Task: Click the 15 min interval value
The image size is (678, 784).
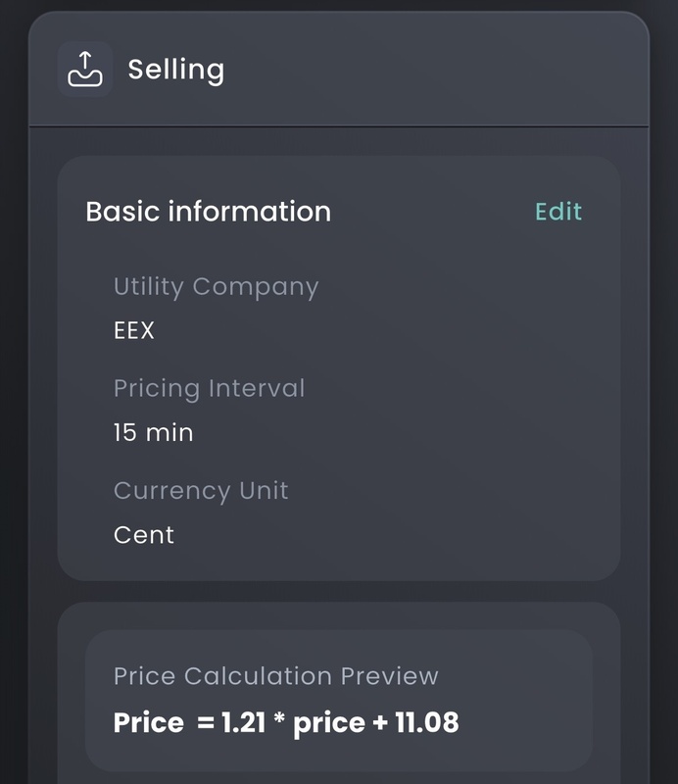Action: 153,432
